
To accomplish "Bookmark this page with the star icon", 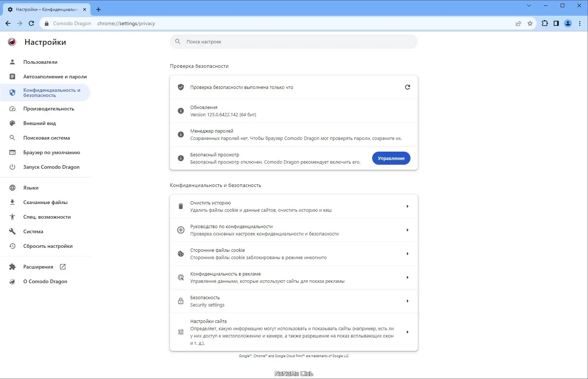I will tap(530, 23).
